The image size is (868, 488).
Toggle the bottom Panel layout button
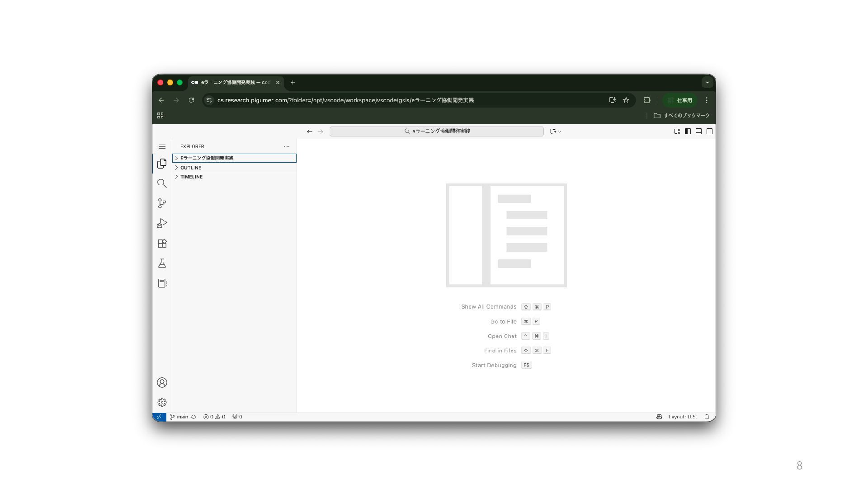(x=698, y=131)
